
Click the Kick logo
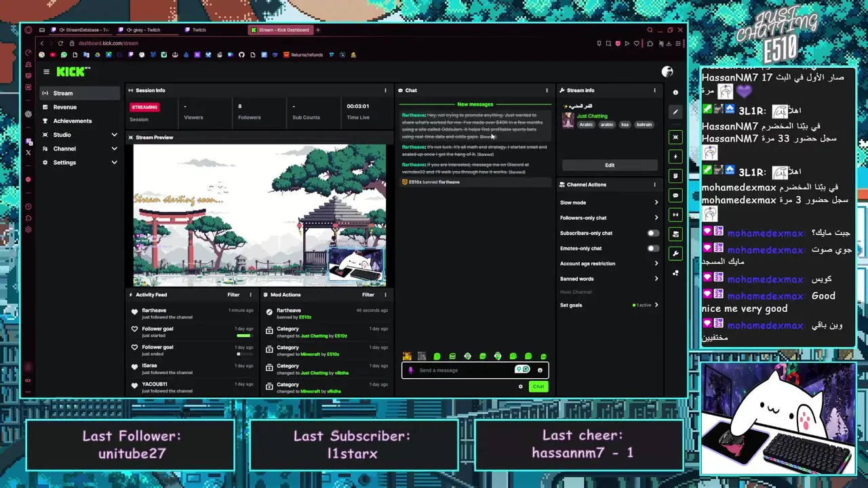tap(73, 72)
